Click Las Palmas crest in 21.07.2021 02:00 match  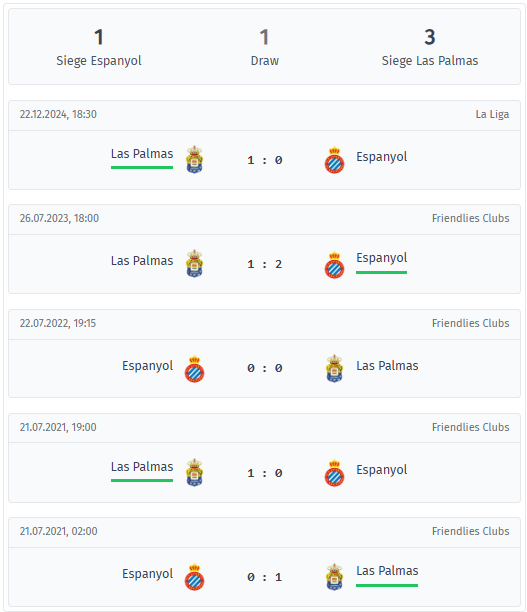pos(335,576)
